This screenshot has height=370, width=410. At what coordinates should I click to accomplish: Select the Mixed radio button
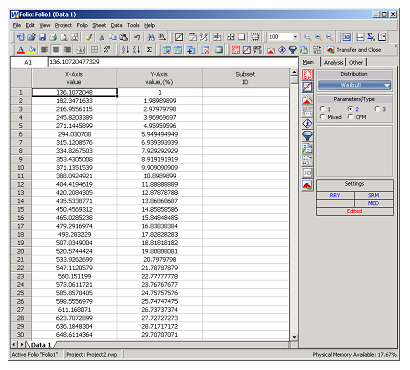323,117
